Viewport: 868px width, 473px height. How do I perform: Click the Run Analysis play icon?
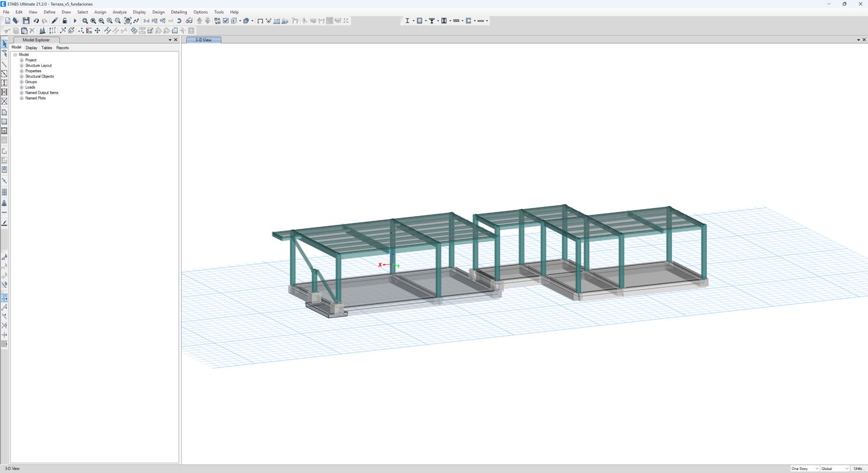click(x=75, y=21)
